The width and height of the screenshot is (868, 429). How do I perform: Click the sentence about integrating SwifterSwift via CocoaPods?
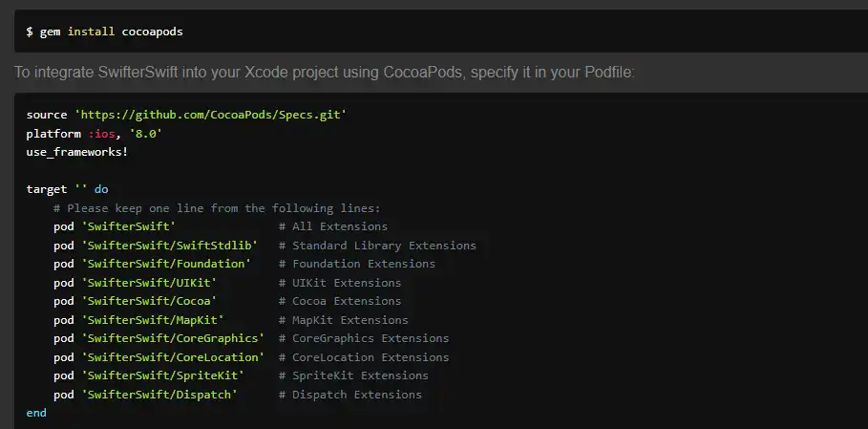[325, 73]
